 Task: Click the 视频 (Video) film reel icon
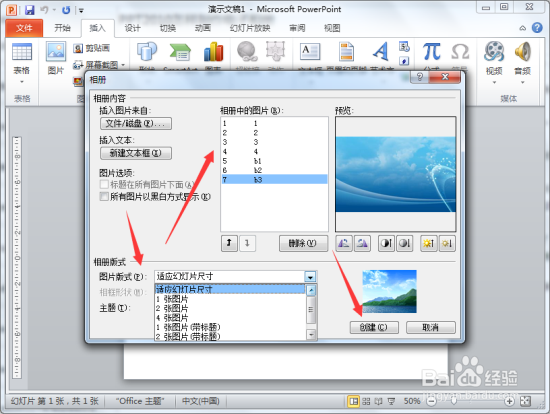coord(494,51)
